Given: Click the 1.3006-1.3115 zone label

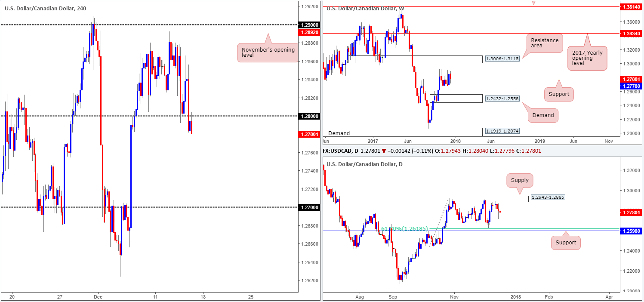Looking at the screenshot, I should pyautogui.click(x=502, y=59).
